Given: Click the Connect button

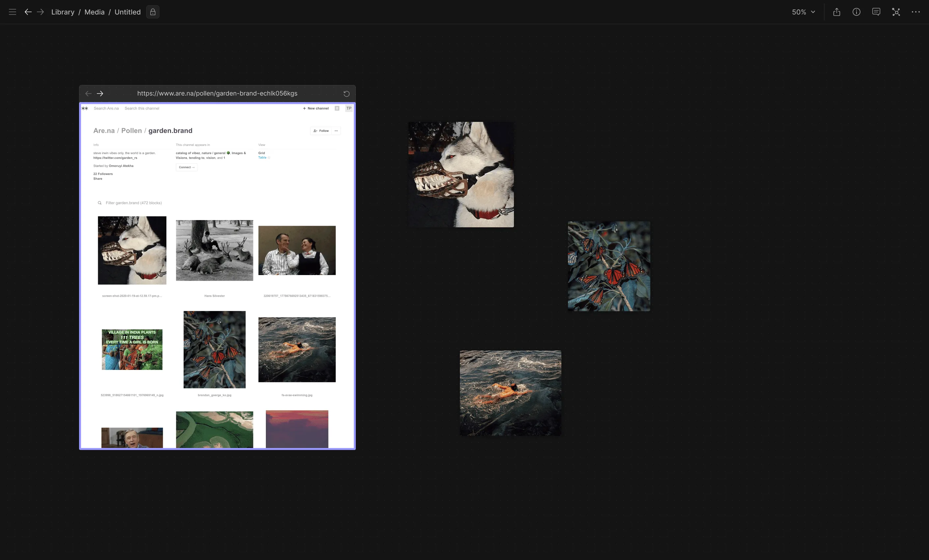Looking at the screenshot, I should point(187,167).
